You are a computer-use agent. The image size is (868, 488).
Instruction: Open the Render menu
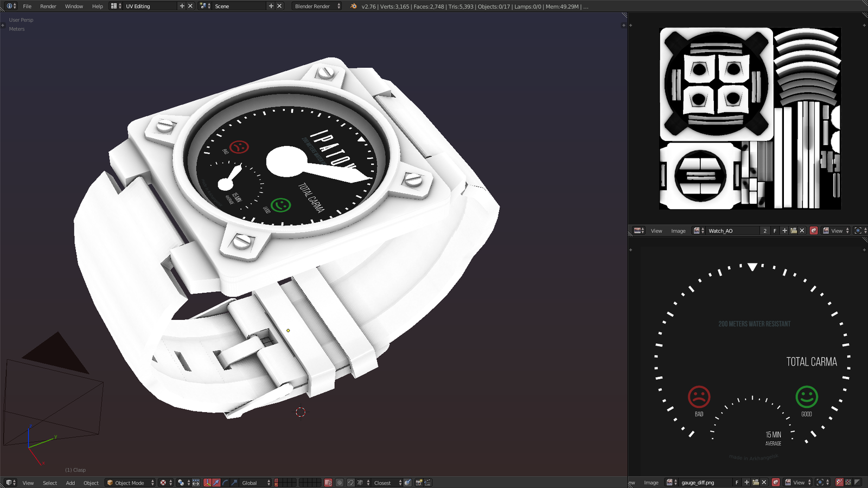pos(48,7)
